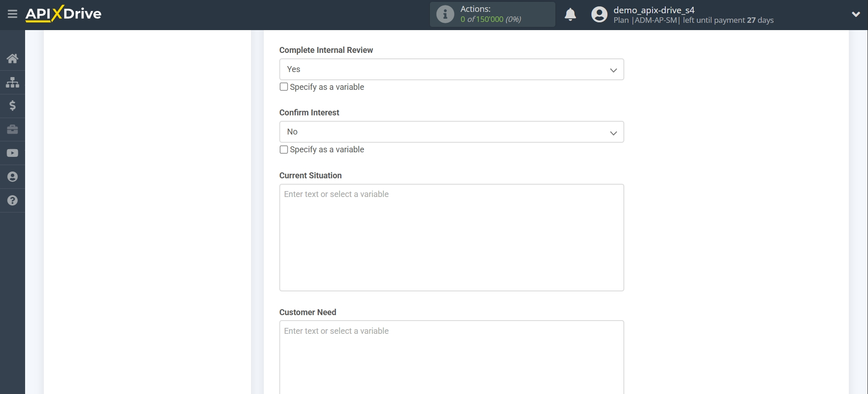868x394 pixels.
Task: Open the YouTube video sidebar icon
Action: point(12,153)
